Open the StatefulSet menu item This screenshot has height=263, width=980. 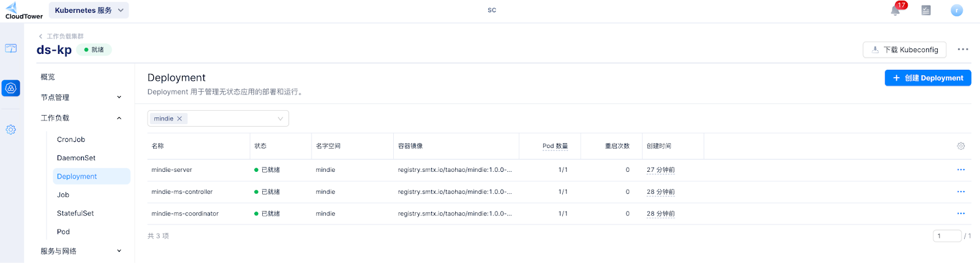click(75, 213)
